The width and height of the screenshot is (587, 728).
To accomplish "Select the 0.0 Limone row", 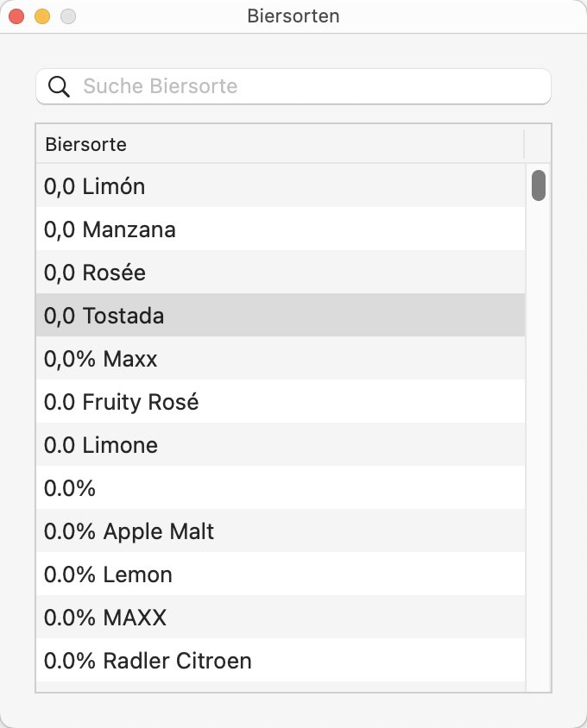I will tap(281, 445).
